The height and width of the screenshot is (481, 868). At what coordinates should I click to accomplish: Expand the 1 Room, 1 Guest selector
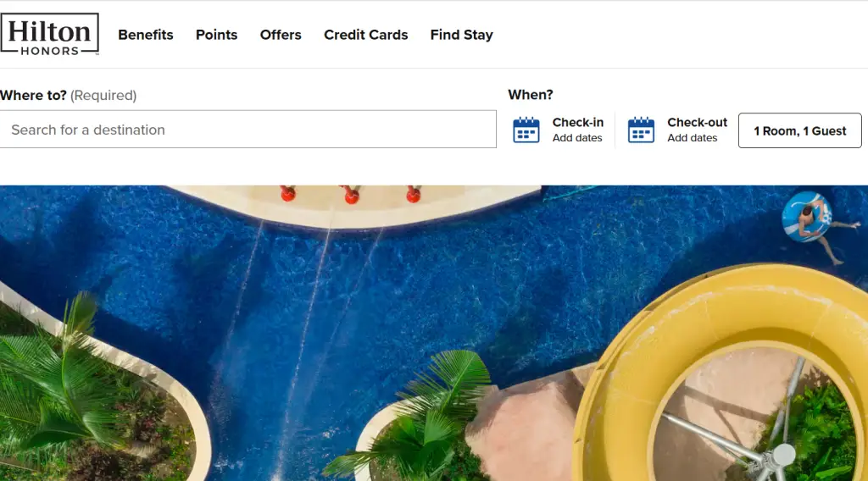800,130
